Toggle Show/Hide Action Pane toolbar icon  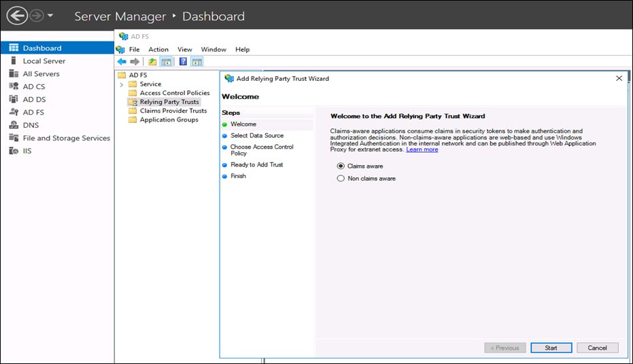click(197, 62)
